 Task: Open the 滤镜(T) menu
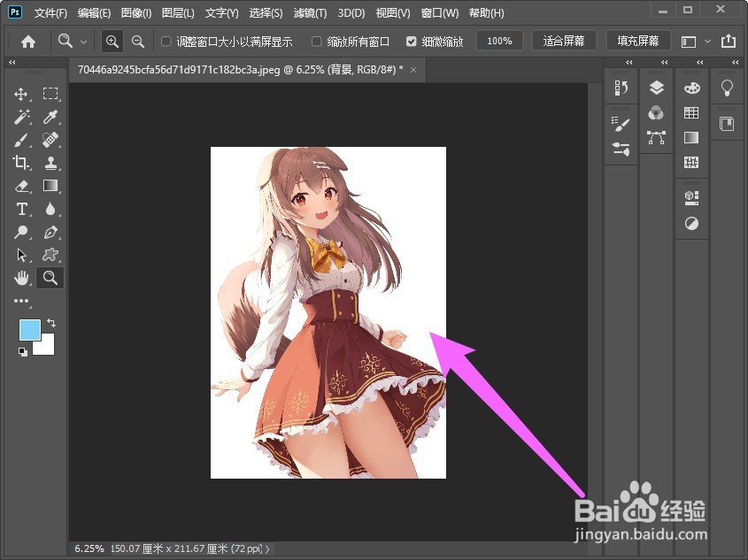pos(310,13)
